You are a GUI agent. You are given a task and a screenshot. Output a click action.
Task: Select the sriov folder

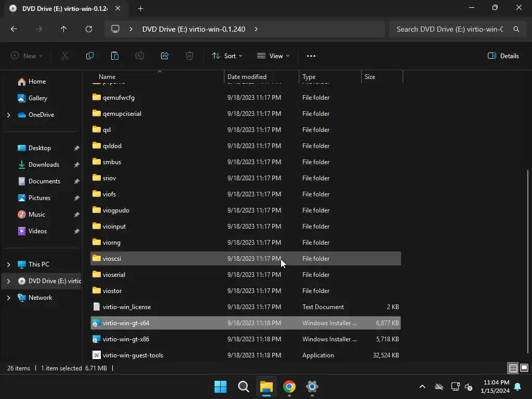[246, 178]
